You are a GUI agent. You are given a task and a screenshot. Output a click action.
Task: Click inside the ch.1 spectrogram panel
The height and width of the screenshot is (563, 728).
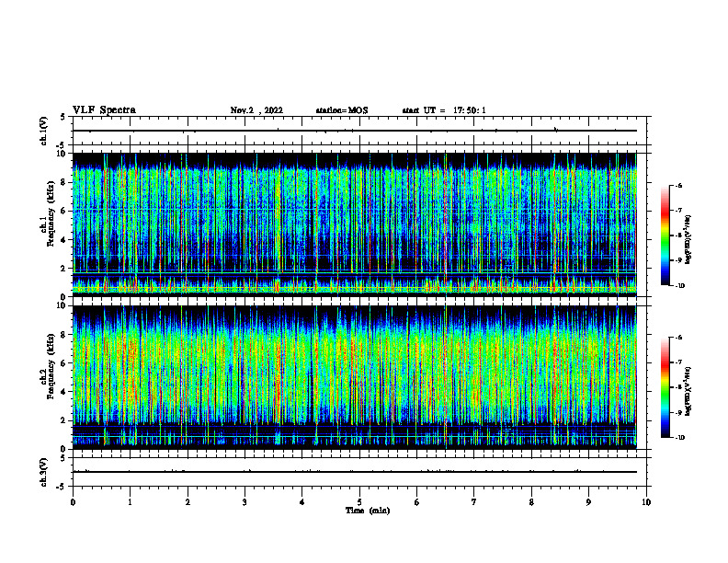point(354,224)
